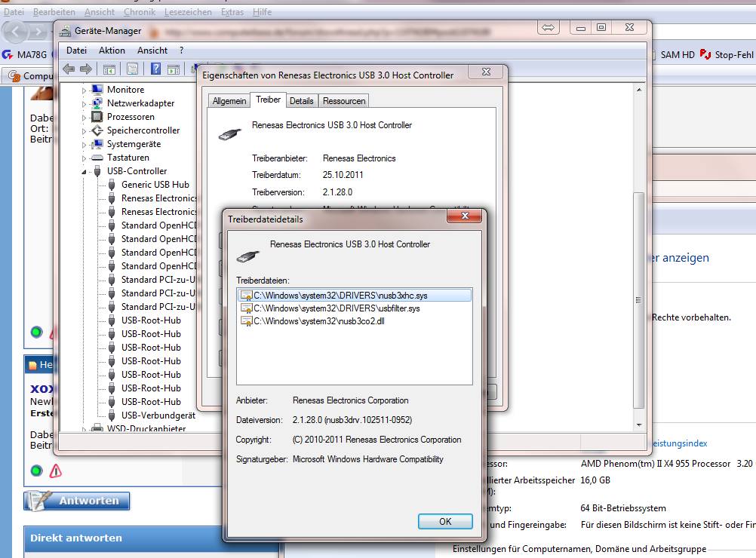Collapse the USB-Controller tree node
This screenshot has width=756, height=558.
(x=84, y=171)
